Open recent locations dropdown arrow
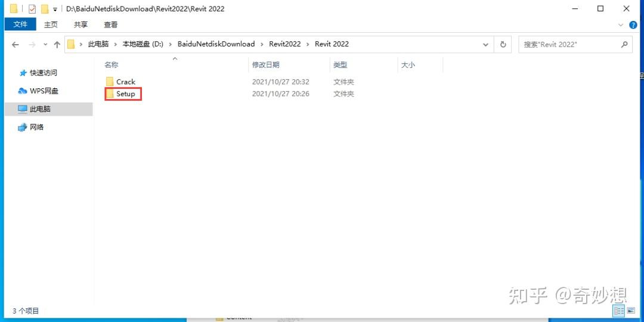Screen dimensions: 644x322 coord(45,45)
